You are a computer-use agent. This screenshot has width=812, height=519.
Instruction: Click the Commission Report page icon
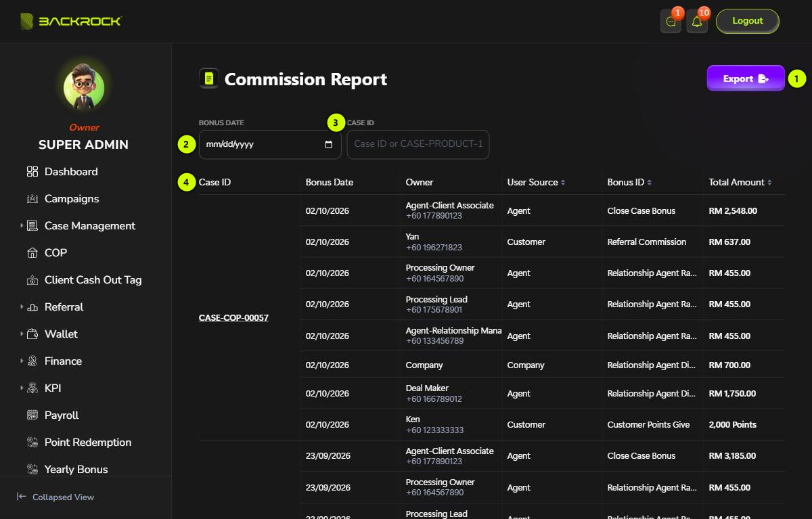208,79
